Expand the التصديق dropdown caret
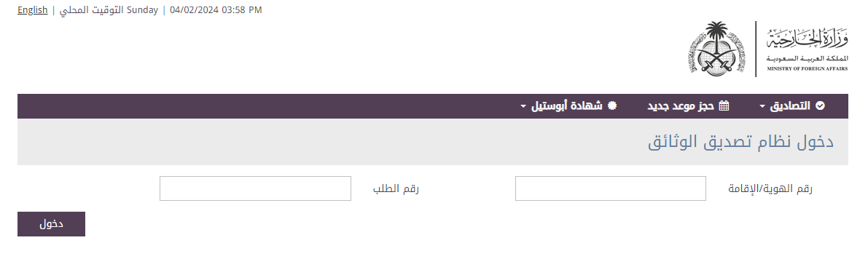The width and height of the screenshot is (868, 267). tap(763, 107)
